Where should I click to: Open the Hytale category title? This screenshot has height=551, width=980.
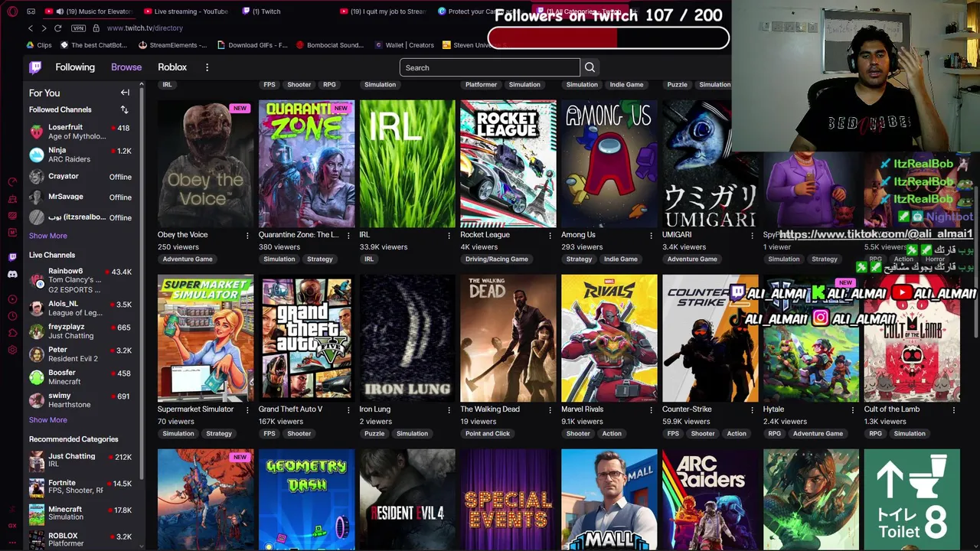[773, 409]
